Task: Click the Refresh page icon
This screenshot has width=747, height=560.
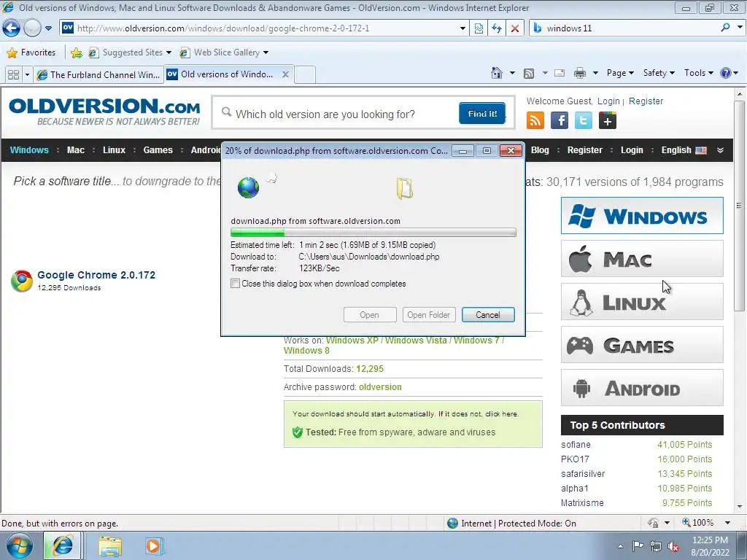Action: pos(497,28)
